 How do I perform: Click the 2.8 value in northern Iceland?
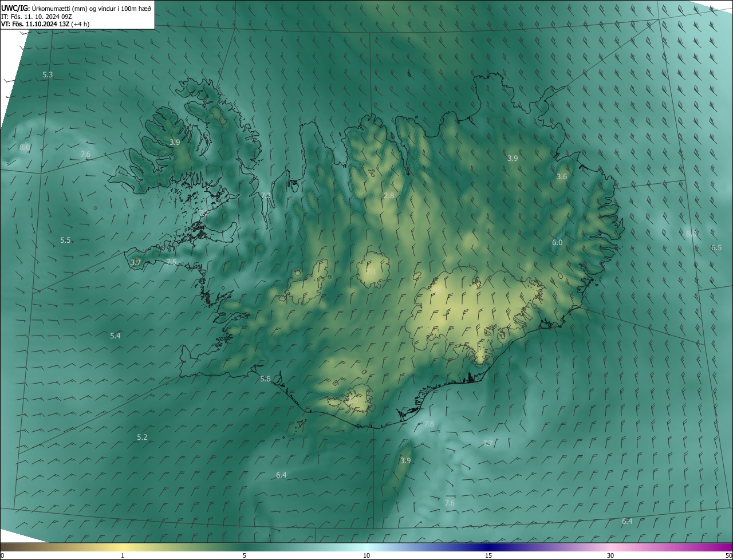[x=389, y=196]
